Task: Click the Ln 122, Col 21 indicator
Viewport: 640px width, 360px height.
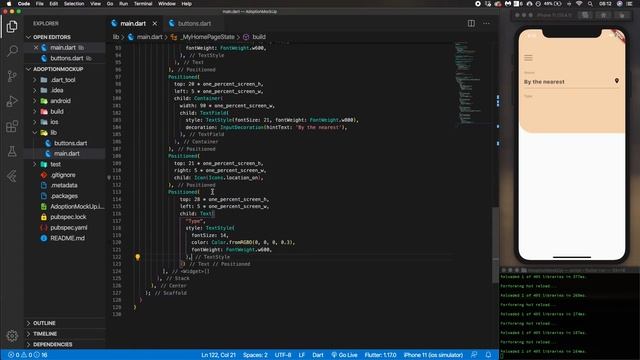Action: click(218, 355)
